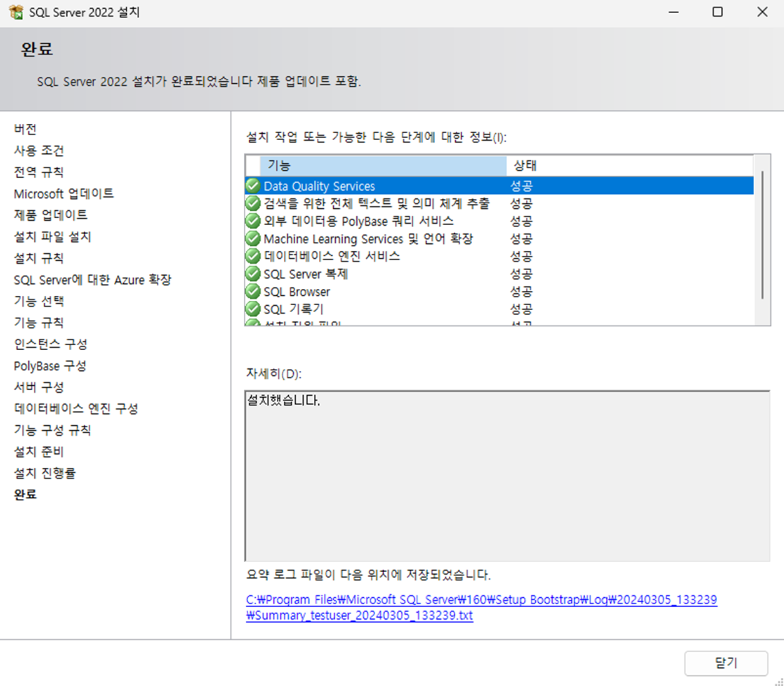Screen dimensions: 784x686
Task: Click green check icon beside Machine Learning Services row
Action: [253, 238]
